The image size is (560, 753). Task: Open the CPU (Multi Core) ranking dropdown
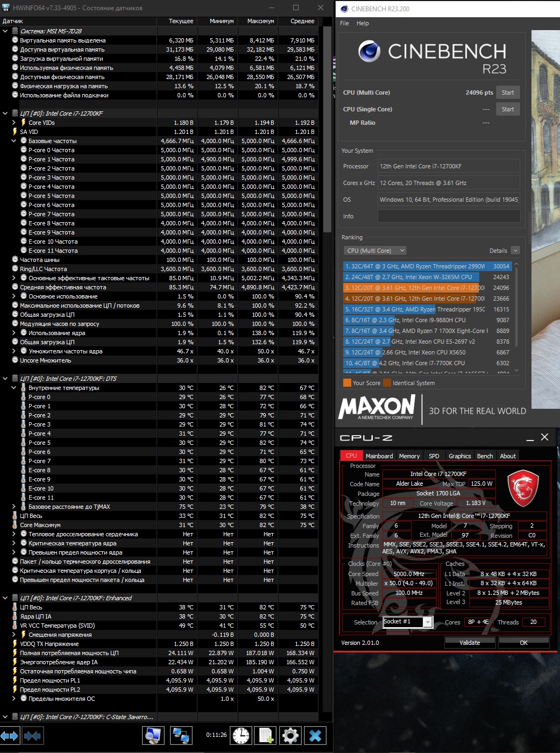tap(375, 251)
